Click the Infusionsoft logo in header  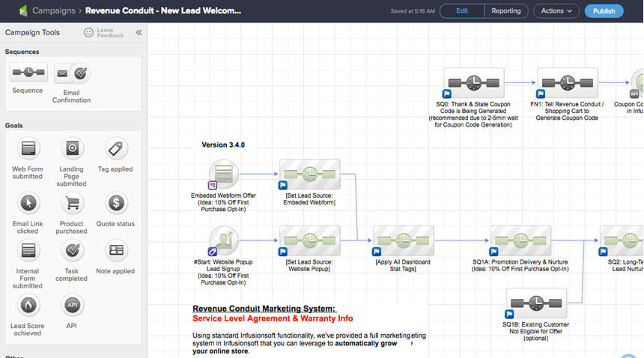tap(23, 10)
